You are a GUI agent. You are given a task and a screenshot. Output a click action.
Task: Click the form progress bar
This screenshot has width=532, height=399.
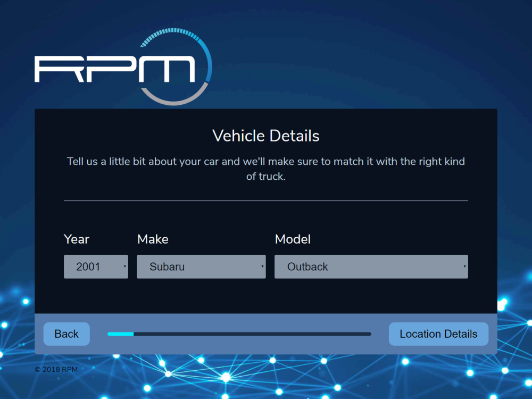tap(239, 334)
